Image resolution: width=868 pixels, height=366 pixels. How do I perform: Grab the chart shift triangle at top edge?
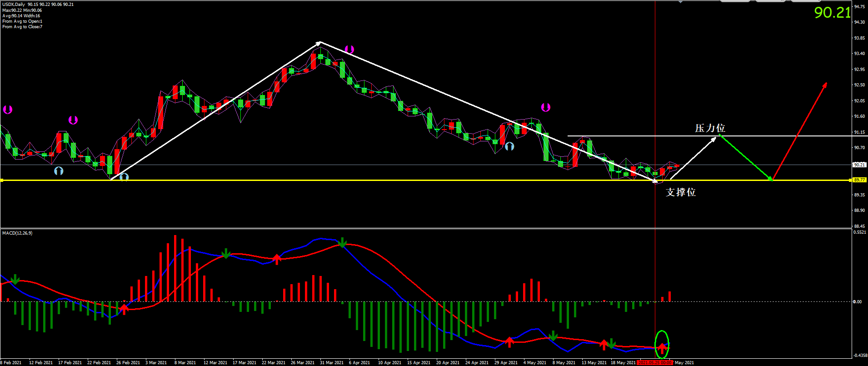click(680, 2)
